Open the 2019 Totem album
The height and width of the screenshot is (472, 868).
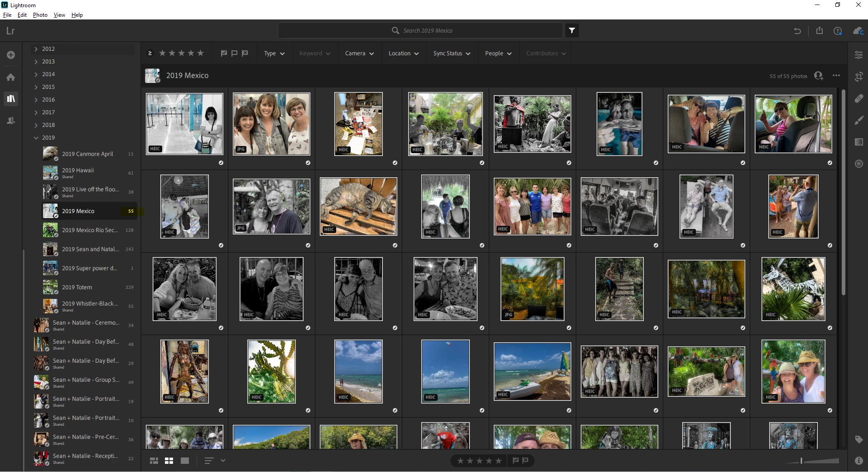[89, 287]
